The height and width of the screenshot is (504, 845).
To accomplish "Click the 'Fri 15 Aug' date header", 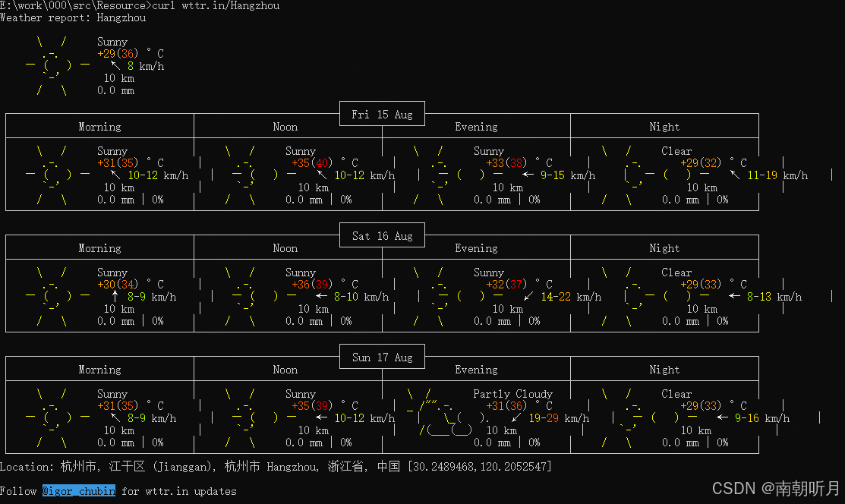I will 382,115.
